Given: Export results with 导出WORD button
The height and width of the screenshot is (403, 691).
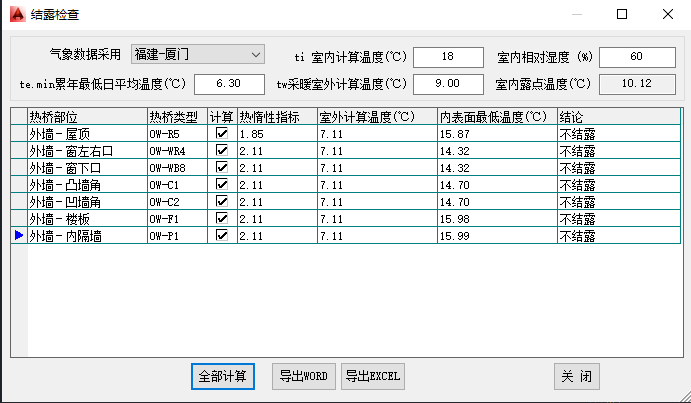Looking at the screenshot, I should 304,376.
